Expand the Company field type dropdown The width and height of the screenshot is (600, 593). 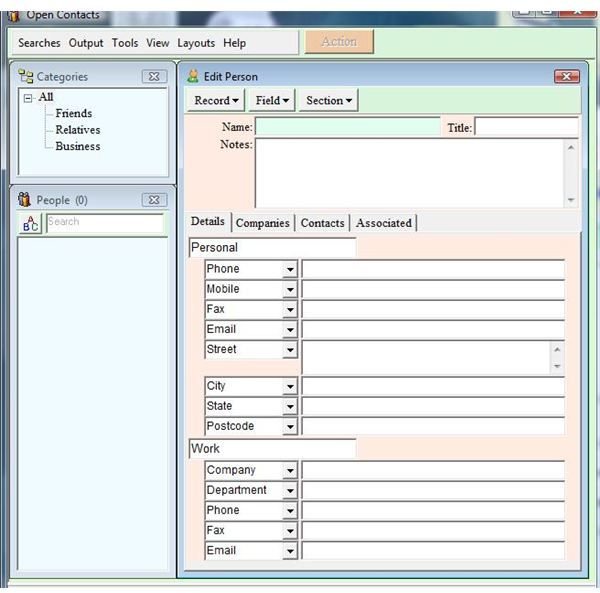[290, 471]
